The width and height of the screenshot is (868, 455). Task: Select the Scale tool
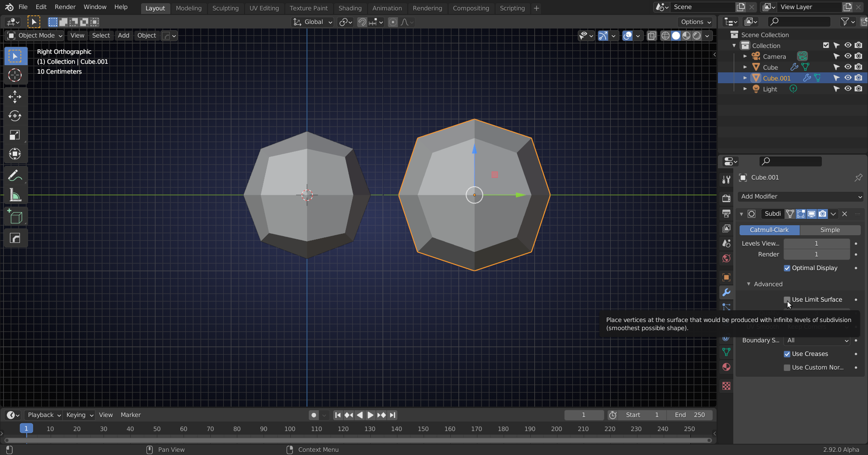tap(15, 135)
